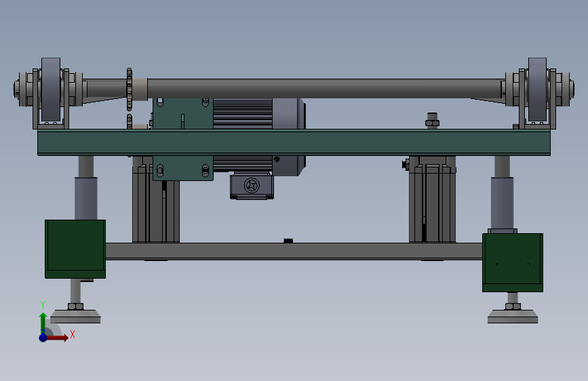This screenshot has width=588, height=381.
Task: Click the green Y axis arrow of the triad
Action: tap(43, 323)
